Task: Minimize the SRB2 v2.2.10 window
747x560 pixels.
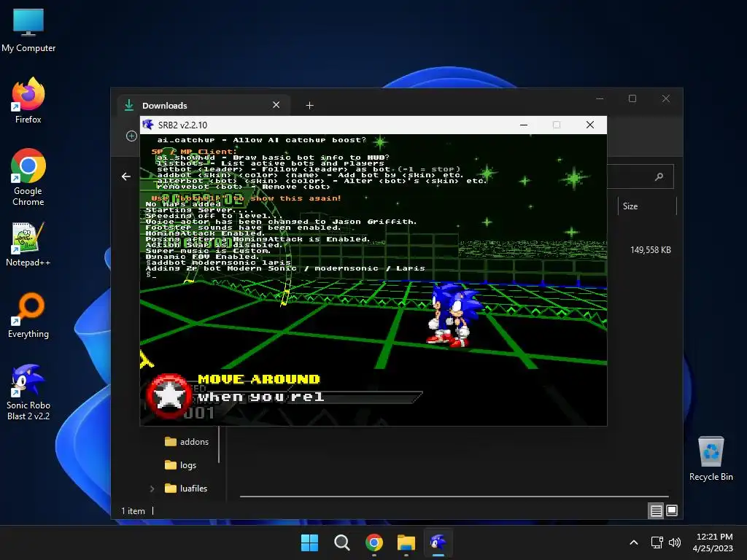Action: (x=524, y=125)
